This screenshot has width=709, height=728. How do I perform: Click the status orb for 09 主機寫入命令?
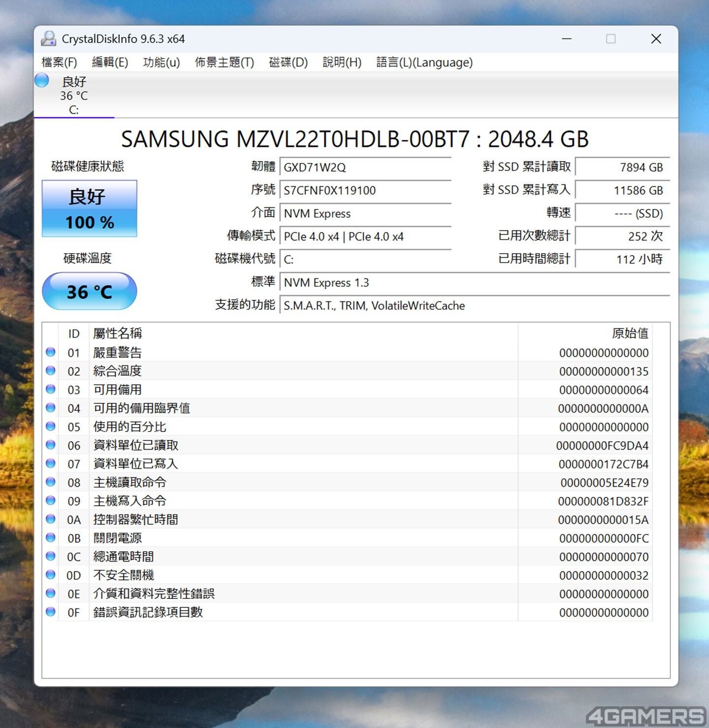click(x=50, y=500)
